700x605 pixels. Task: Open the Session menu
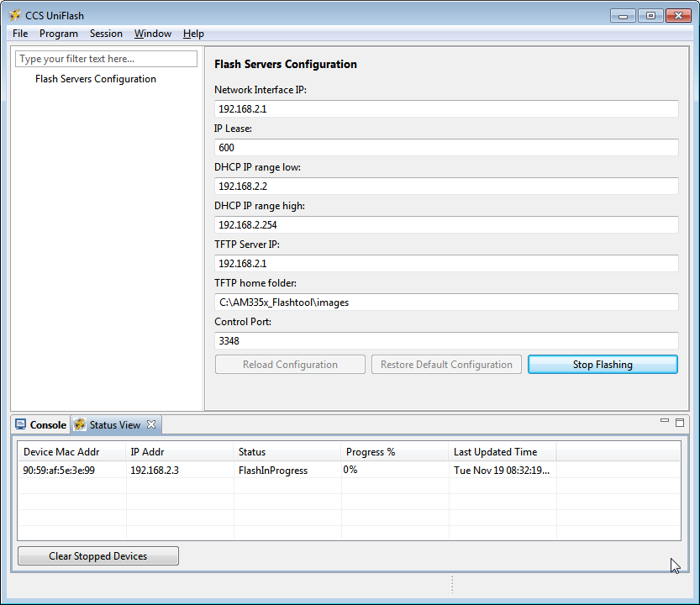click(x=106, y=34)
